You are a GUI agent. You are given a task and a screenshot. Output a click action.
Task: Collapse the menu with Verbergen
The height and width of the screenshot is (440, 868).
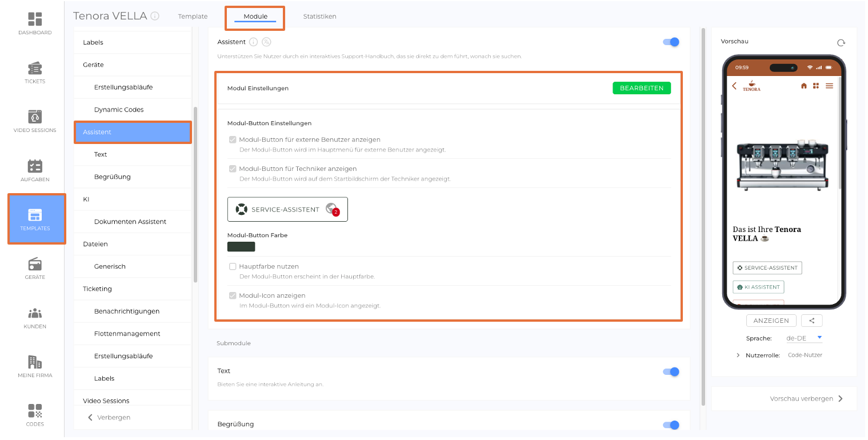(x=109, y=417)
